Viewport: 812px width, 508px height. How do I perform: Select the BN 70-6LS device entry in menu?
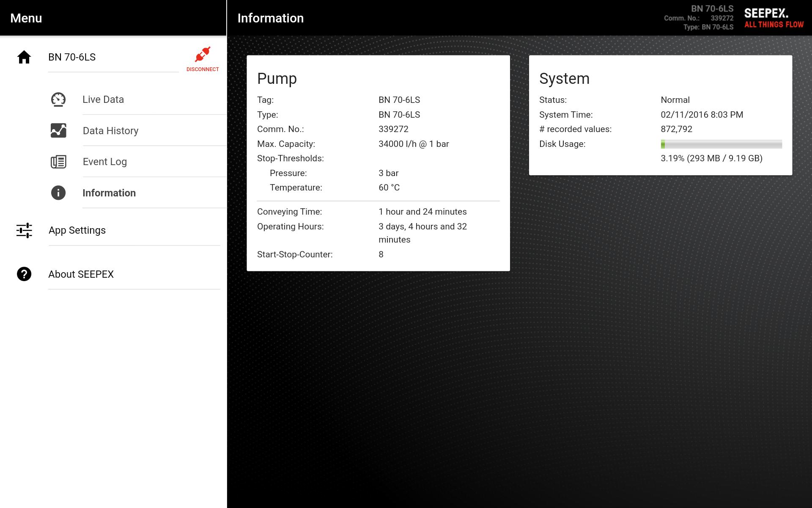72,57
